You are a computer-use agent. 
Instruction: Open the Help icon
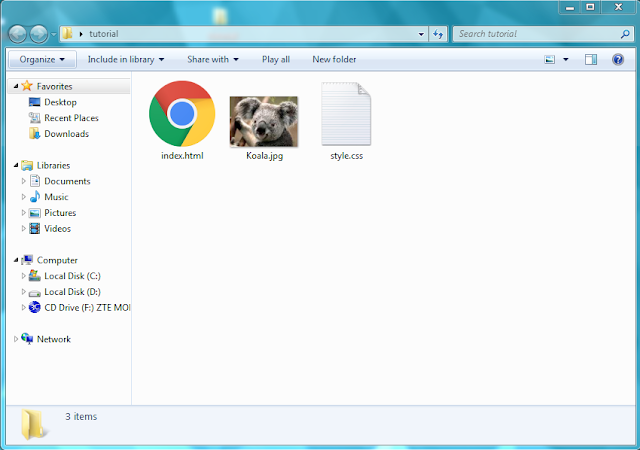click(618, 60)
